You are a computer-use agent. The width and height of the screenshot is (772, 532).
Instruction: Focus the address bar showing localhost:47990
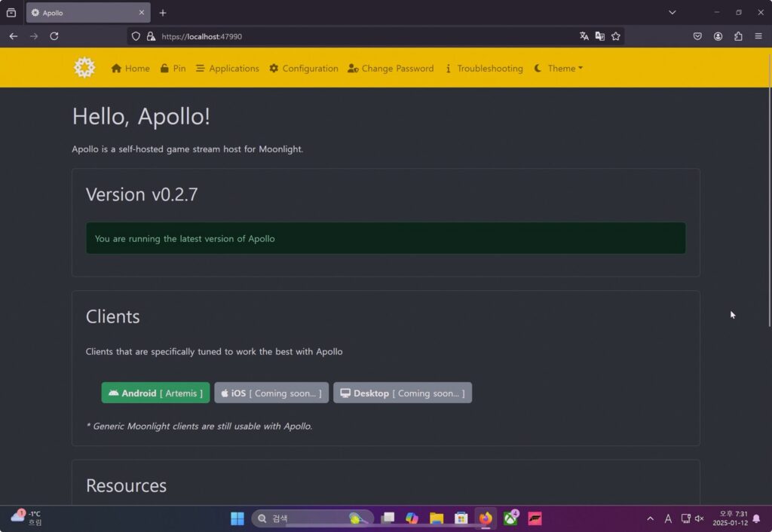pyautogui.click(x=364, y=36)
